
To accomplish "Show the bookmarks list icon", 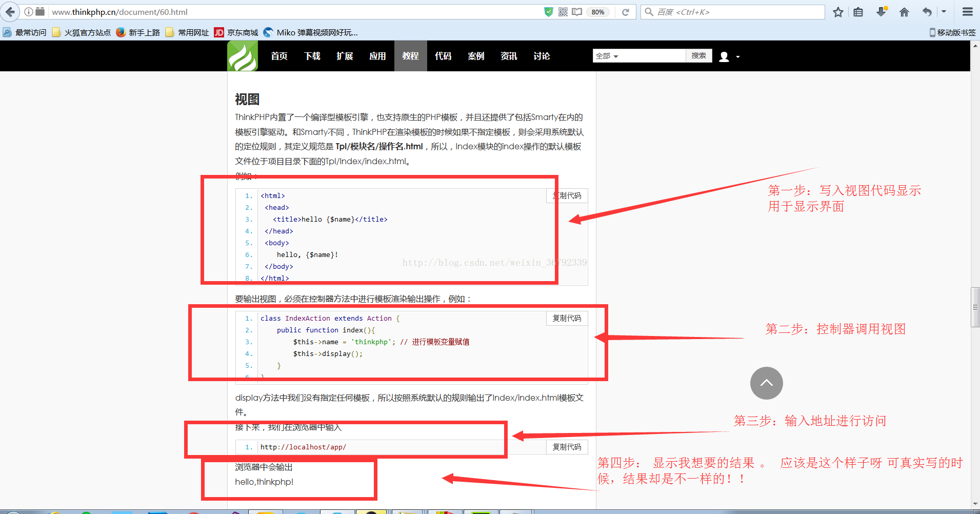I will tap(858, 12).
